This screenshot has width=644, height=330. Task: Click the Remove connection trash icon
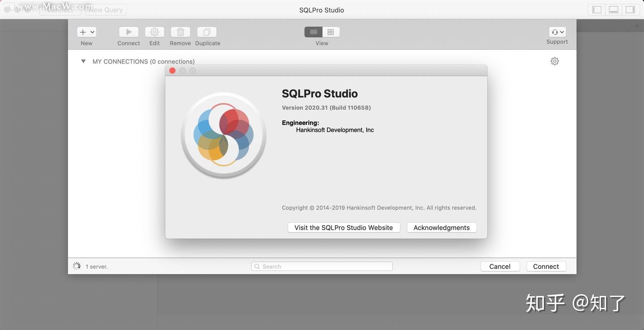[x=180, y=31]
